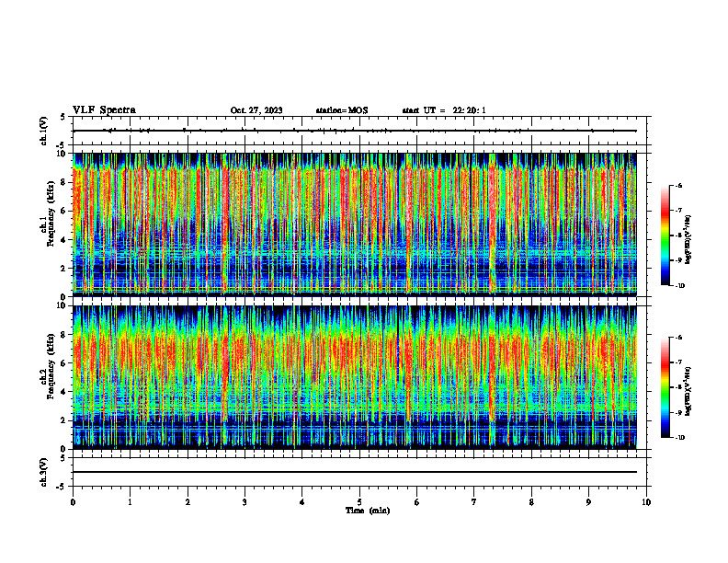Click the "2" kHz tick of ch.1 frequency axis
728x563 pixels.
click(64, 269)
